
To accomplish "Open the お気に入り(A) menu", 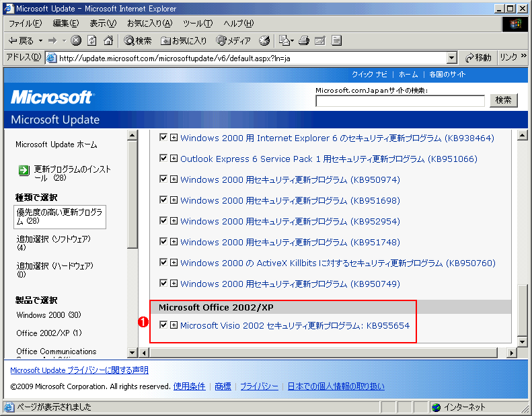I will click(149, 24).
